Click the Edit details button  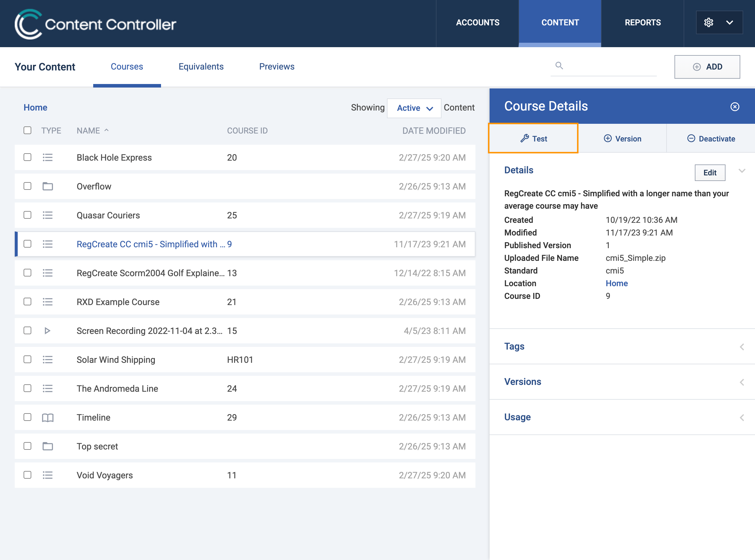710,172
